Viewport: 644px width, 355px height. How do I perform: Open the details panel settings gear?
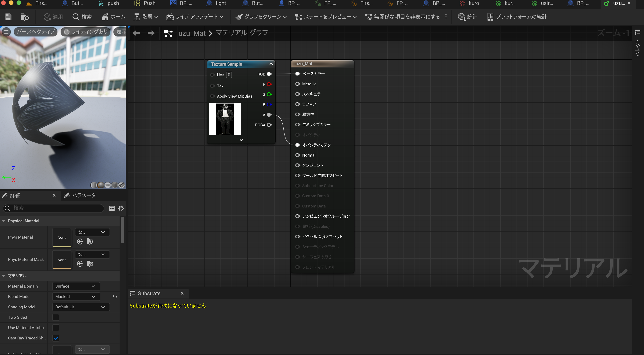tap(121, 208)
